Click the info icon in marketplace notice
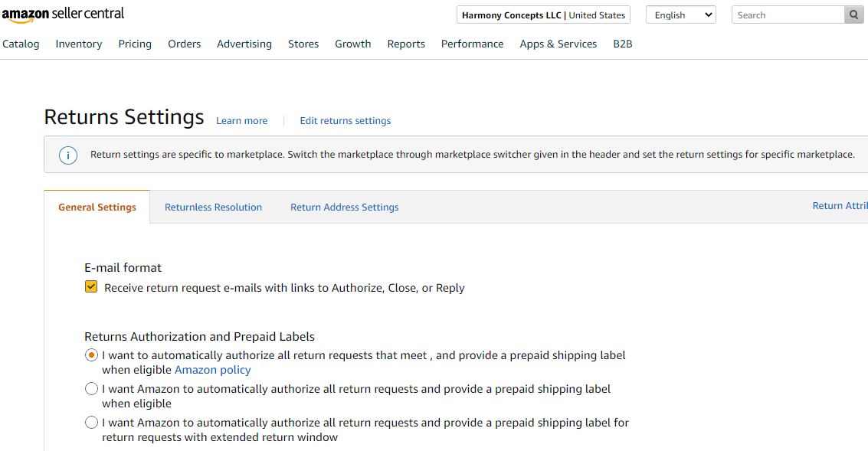The height and width of the screenshot is (451, 868). 68,155
